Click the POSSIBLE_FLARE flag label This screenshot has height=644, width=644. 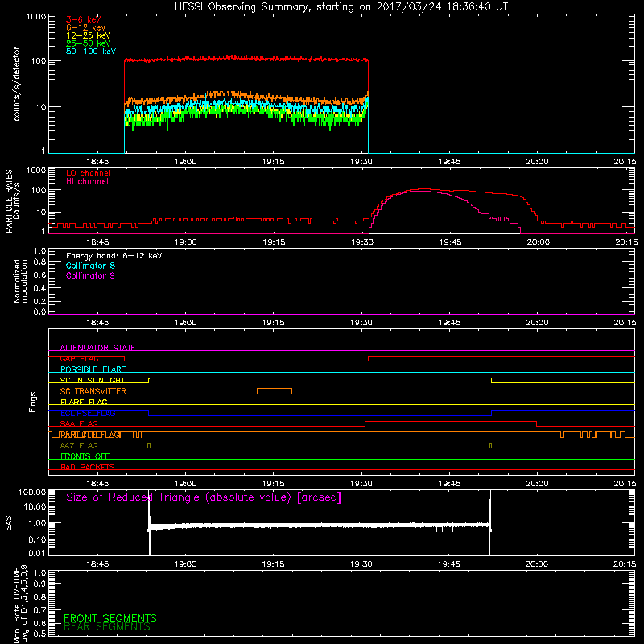tap(93, 369)
